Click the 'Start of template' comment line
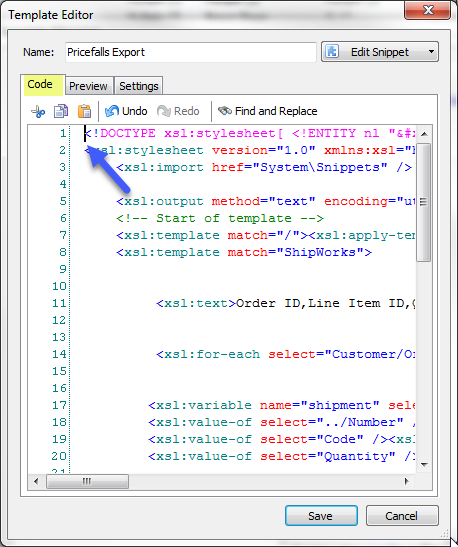The image size is (458, 547). pyautogui.click(x=220, y=218)
